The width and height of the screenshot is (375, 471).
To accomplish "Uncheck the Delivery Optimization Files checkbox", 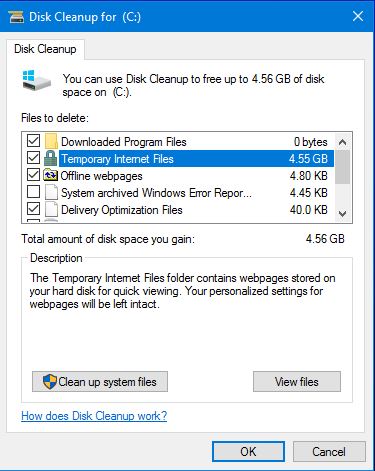I will pyautogui.click(x=33, y=209).
